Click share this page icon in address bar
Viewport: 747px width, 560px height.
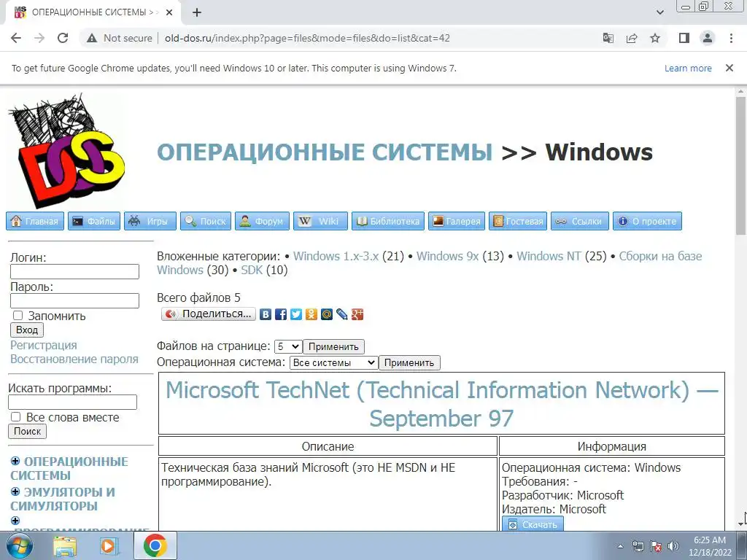[x=632, y=38]
